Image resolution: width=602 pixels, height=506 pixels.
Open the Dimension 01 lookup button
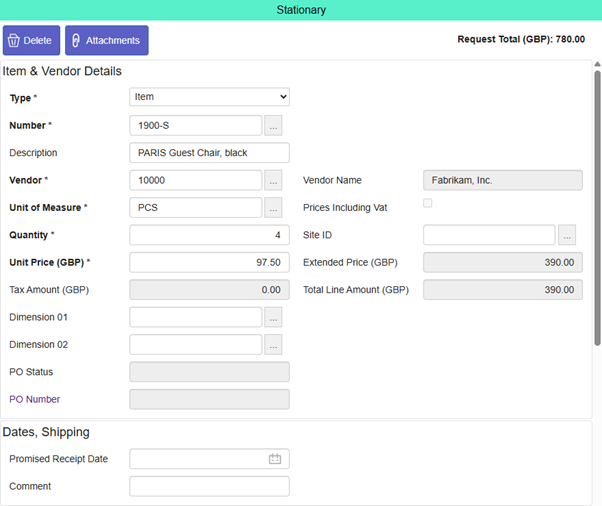point(273,317)
